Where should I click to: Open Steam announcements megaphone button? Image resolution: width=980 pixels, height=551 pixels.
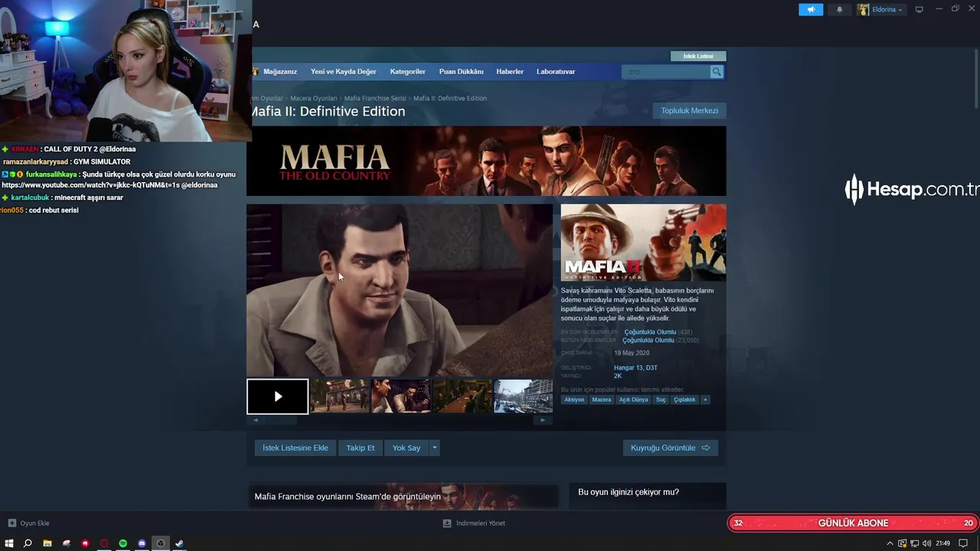(x=811, y=9)
